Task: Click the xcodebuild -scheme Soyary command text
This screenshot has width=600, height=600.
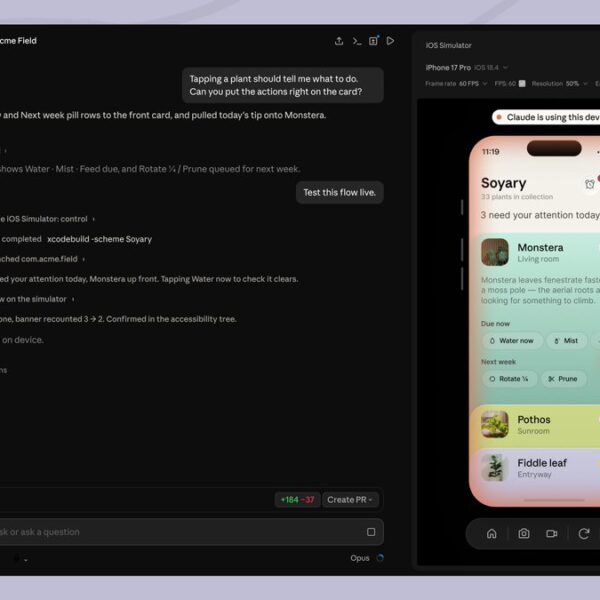Action: coord(99,239)
